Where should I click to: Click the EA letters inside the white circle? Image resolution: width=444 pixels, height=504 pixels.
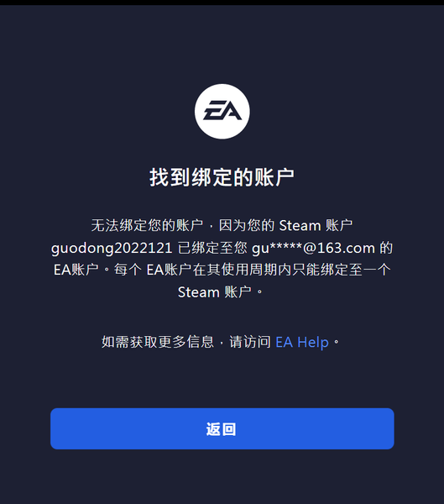click(222, 110)
